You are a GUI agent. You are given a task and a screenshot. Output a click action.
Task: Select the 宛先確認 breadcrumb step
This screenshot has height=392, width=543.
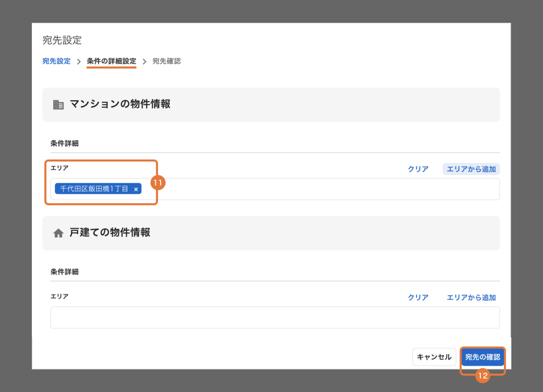coord(166,61)
